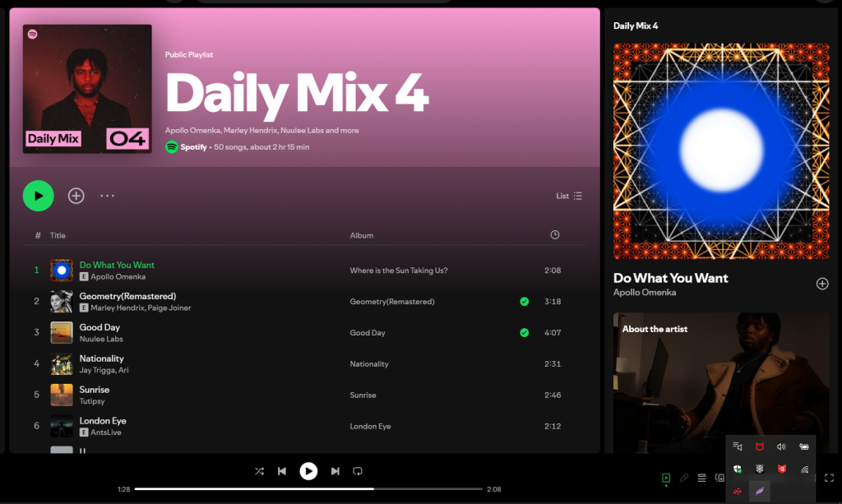Click the Do What You Want track thumbnail in list

(x=61, y=270)
